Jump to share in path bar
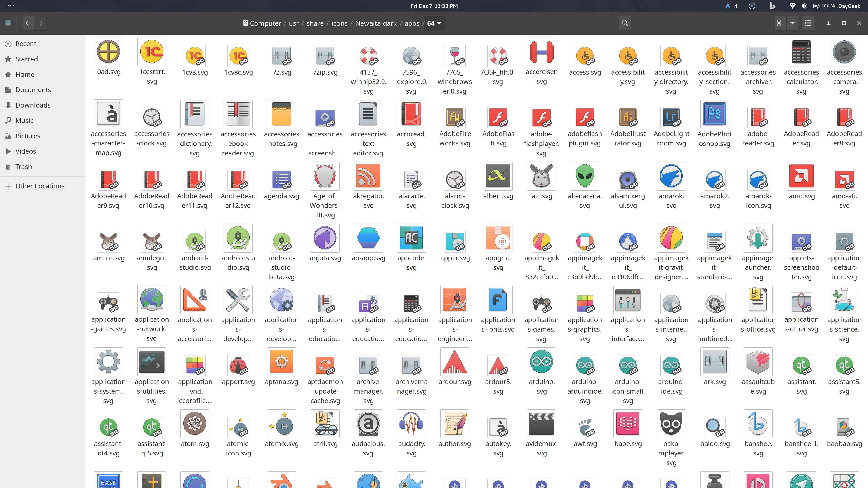Viewport: 868px width, 488px height. pyautogui.click(x=315, y=23)
